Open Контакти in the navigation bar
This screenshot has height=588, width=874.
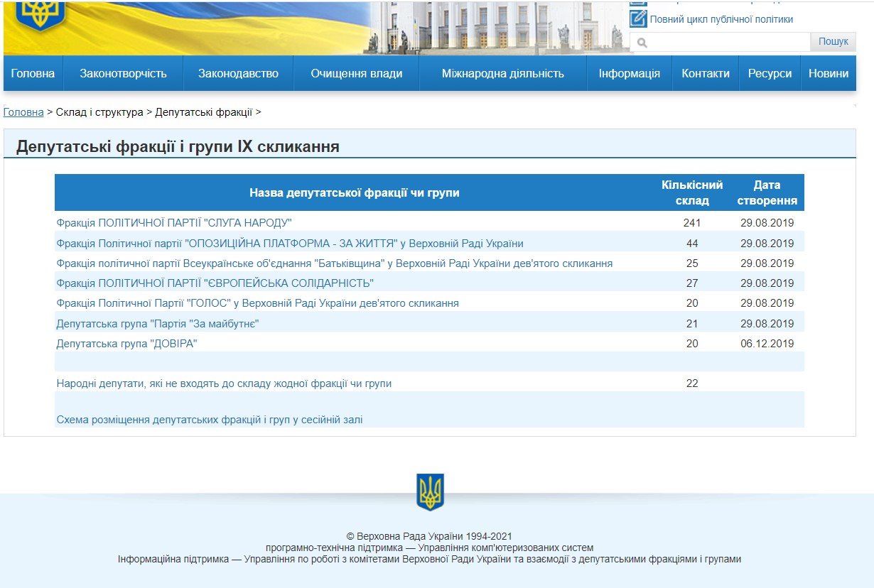pos(705,73)
